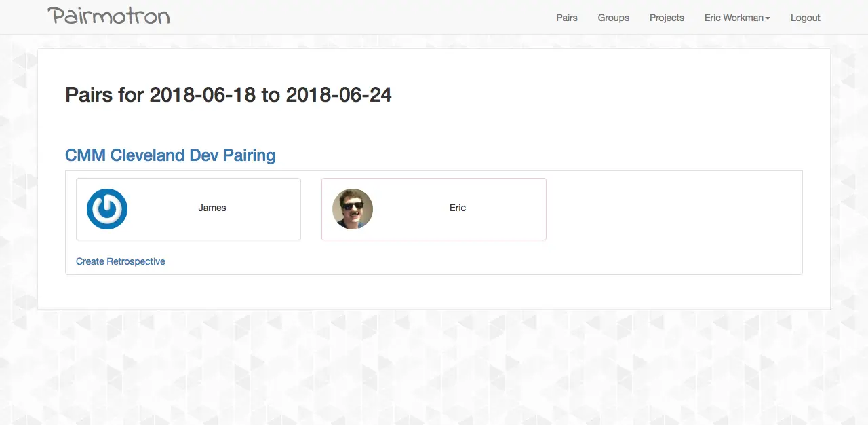Select the name James in the pair card
The width and height of the screenshot is (868, 425).
point(212,208)
